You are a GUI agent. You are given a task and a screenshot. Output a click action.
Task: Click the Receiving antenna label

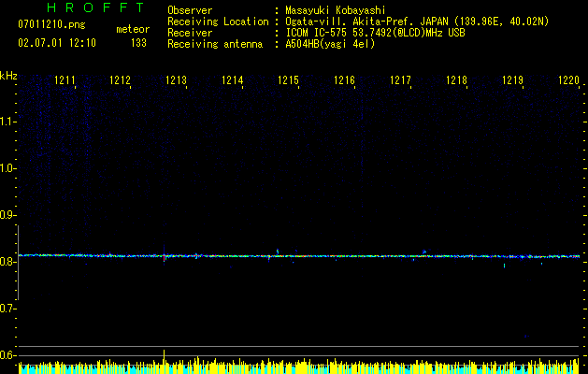215,44
